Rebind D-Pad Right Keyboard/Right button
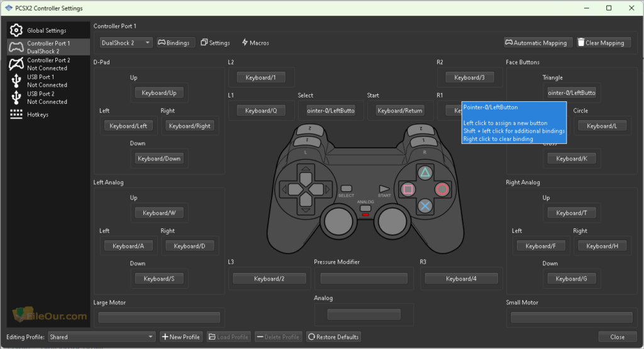This screenshot has height=349, width=644. click(190, 126)
